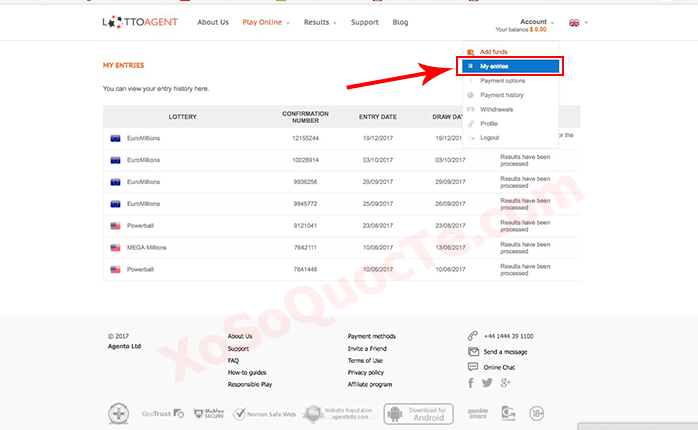The image size is (698, 430).
Task: Click the UK flag language icon
Action: click(574, 23)
